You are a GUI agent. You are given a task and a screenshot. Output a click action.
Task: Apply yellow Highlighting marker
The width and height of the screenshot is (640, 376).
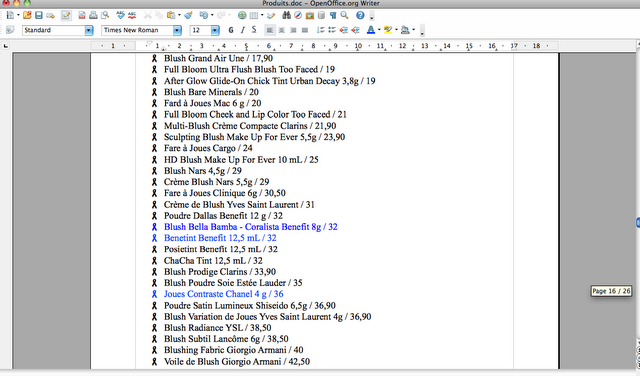(388, 30)
